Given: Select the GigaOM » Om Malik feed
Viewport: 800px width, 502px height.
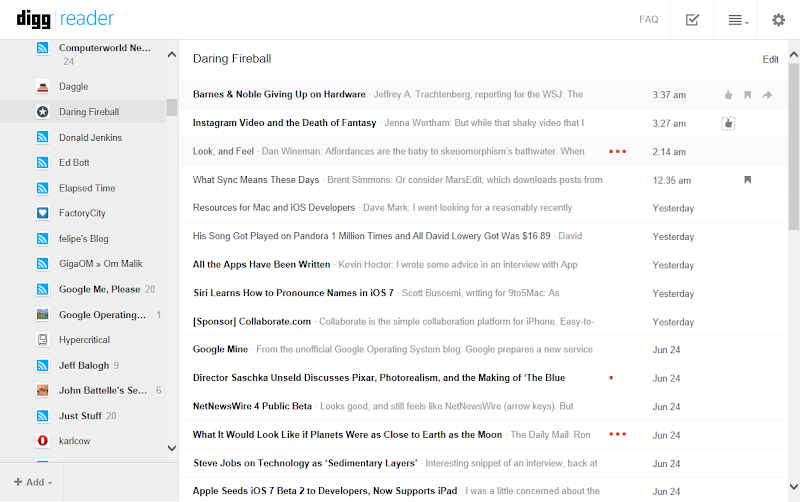Looking at the screenshot, I should coord(98,263).
